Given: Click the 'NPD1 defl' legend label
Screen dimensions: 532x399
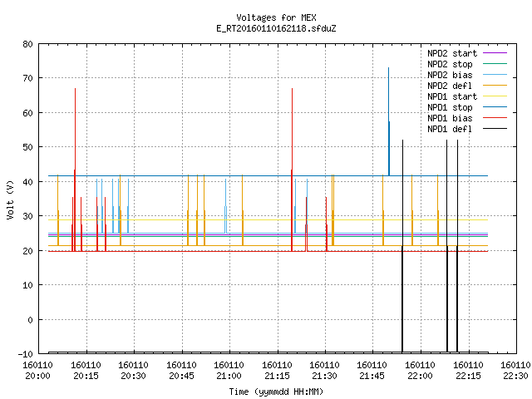Looking at the screenshot, I should point(450,130).
